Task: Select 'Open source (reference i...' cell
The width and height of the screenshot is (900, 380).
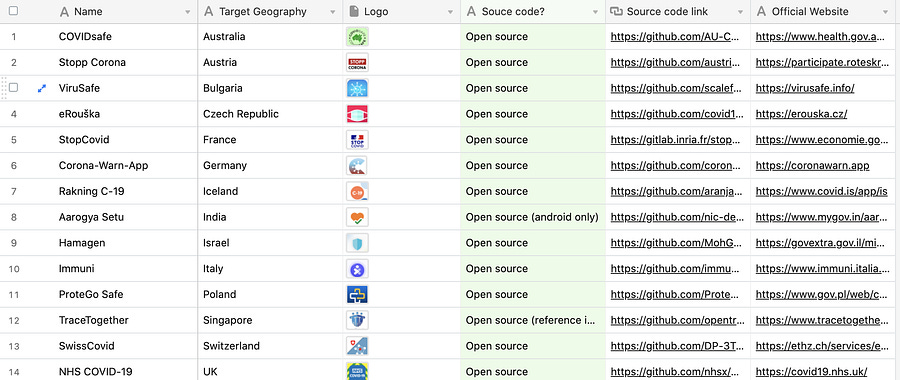Action: coord(533,320)
